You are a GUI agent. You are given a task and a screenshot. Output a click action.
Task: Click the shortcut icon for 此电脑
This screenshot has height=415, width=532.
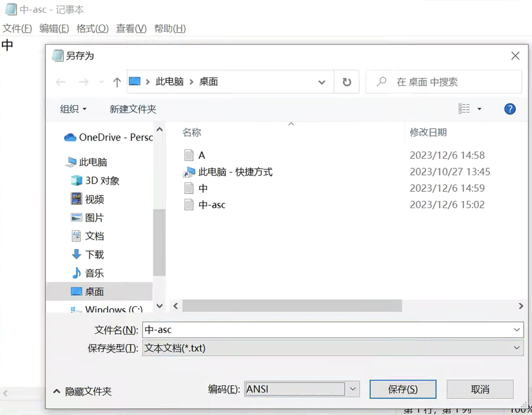pos(189,172)
